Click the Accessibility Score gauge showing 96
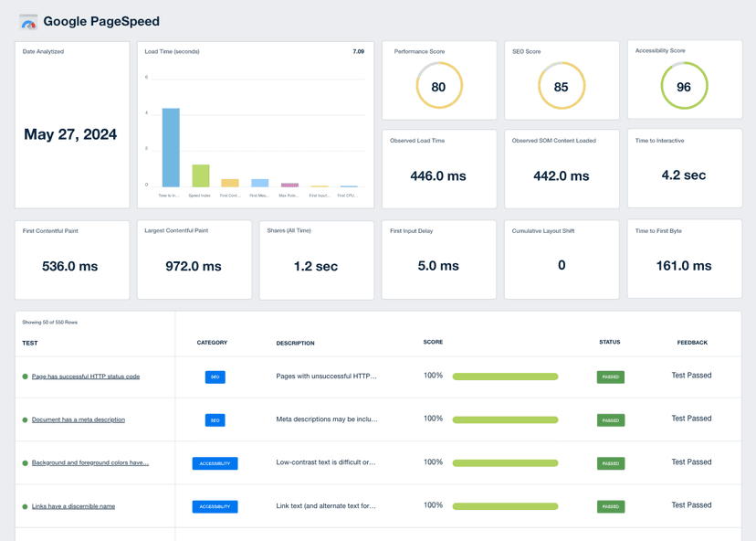756x541 pixels. (x=684, y=86)
